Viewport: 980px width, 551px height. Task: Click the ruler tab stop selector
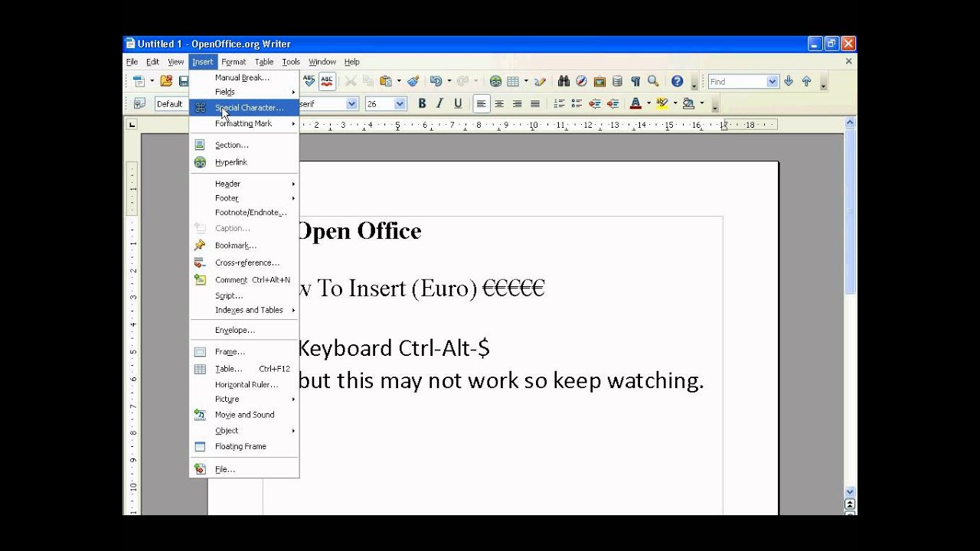(132, 124)
